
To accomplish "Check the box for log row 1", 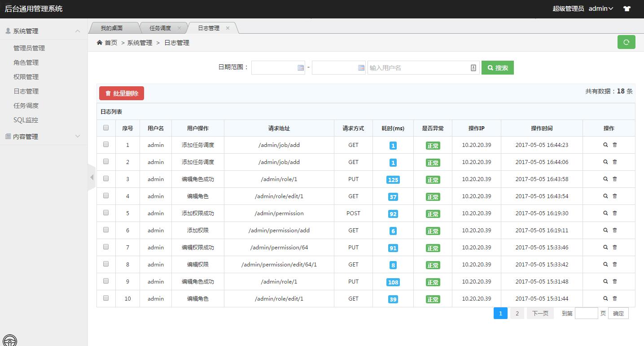I will click(106, 144).
